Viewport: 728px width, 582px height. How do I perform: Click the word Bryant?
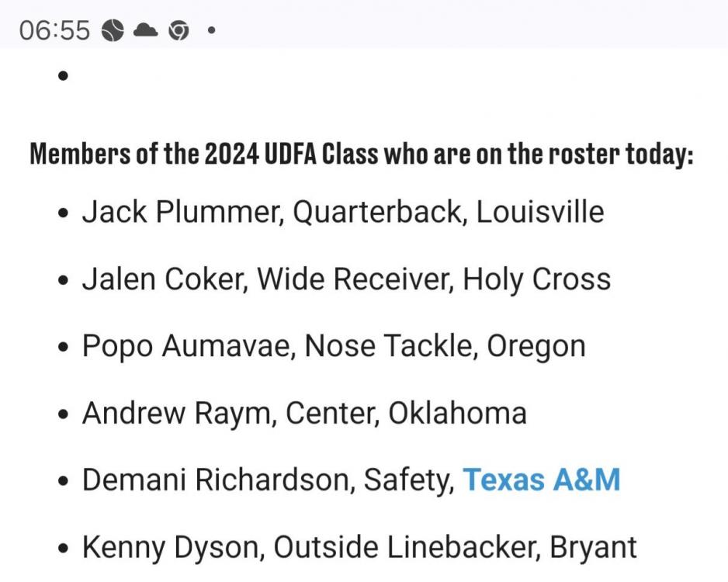click(x=593, y=547)
